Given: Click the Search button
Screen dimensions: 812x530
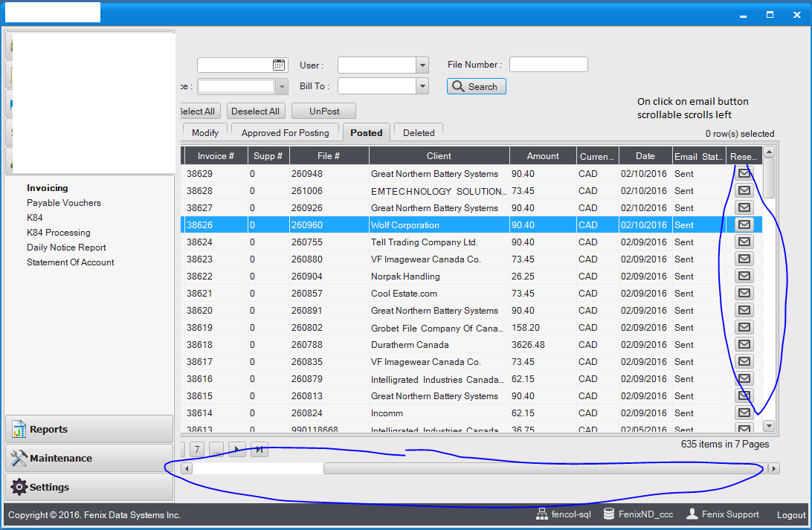Looking at the screenshot, I should point(476,86).
